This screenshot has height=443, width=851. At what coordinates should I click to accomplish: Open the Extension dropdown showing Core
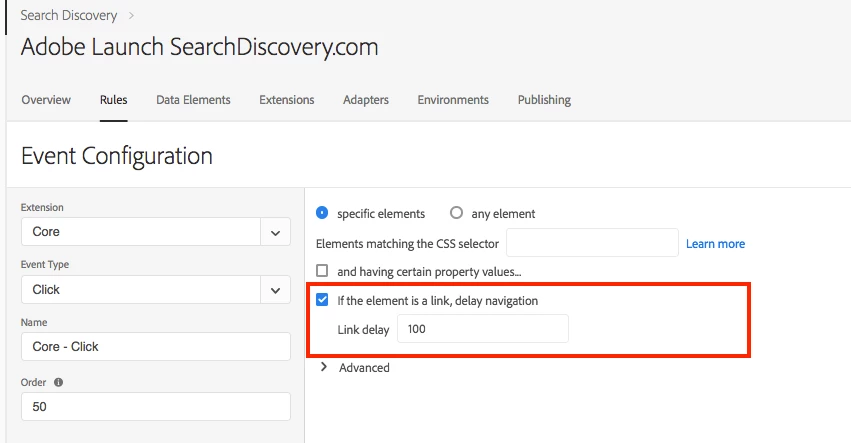click(x=156, y=232)
